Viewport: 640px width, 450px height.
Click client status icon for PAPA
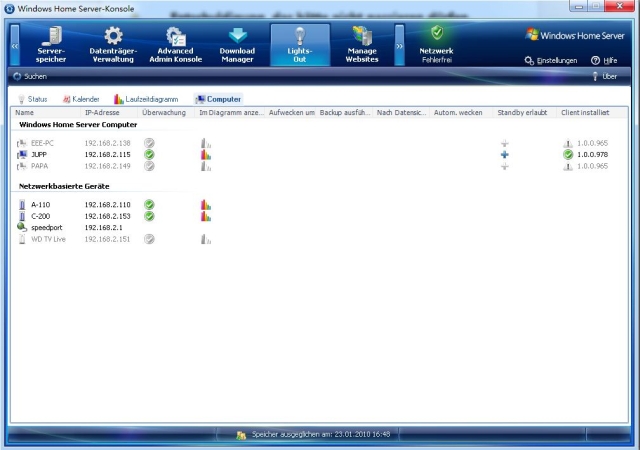click(568, 166)
